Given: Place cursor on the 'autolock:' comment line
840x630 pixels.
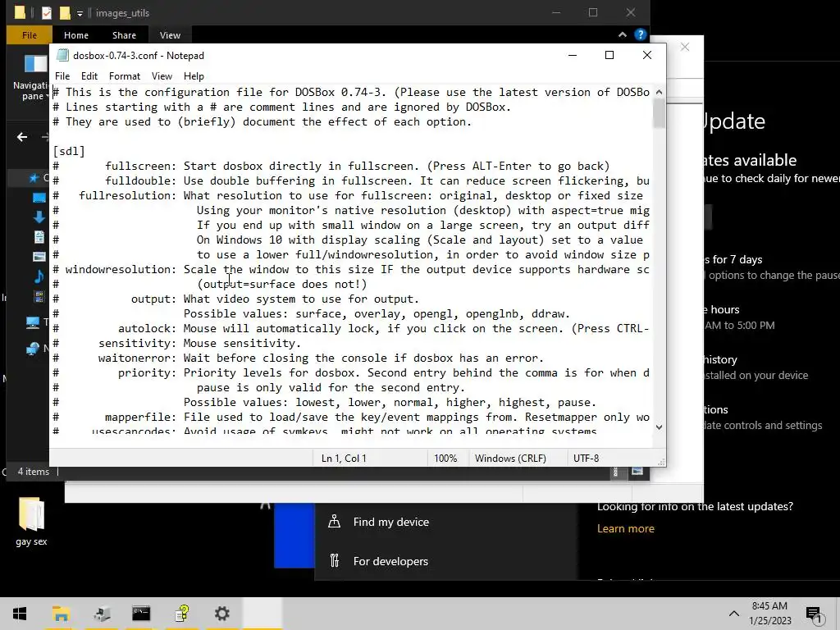Looking at the screenshot, I should pyautogui.click(x=351, y=328).
